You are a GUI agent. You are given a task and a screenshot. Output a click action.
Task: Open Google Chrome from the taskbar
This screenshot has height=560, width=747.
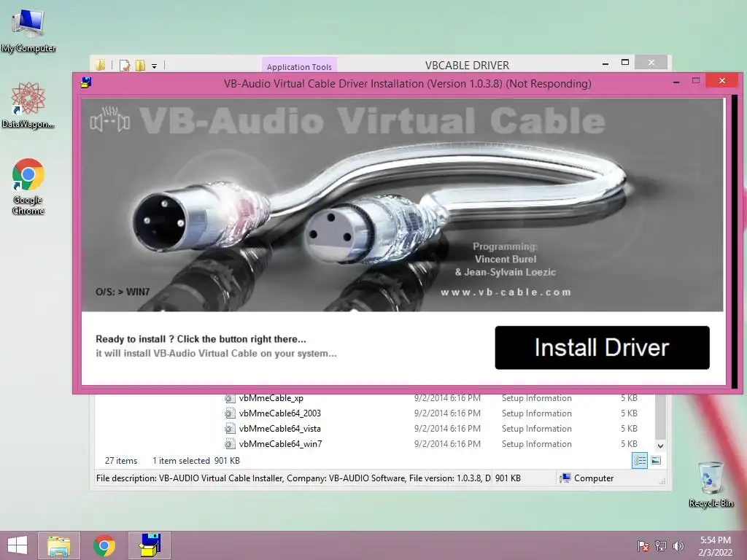104,545
